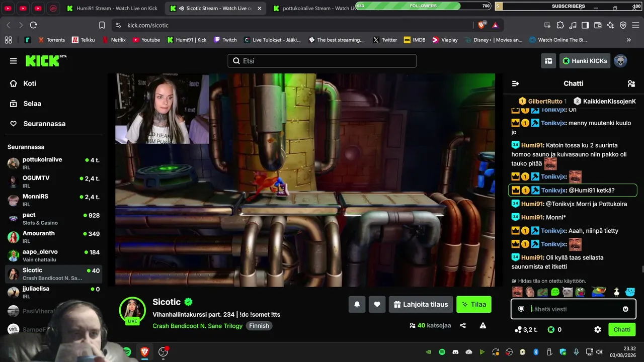Open Brave Rewards triangle icon
The height and width of the screenshot is (362, 644).
click(x=495, y=25)
